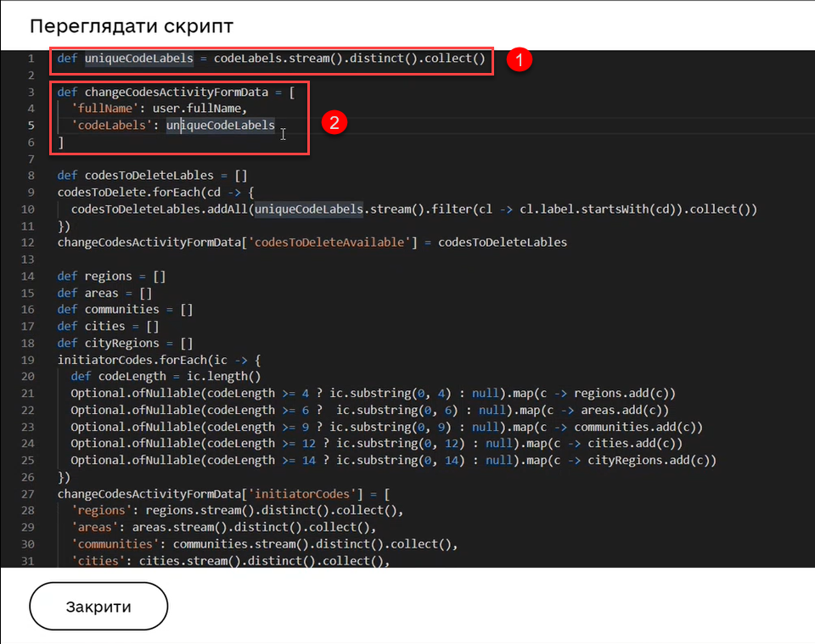Click 'areas' key on line 29
The height and width of the screenshot is (644, 815).
94,527
